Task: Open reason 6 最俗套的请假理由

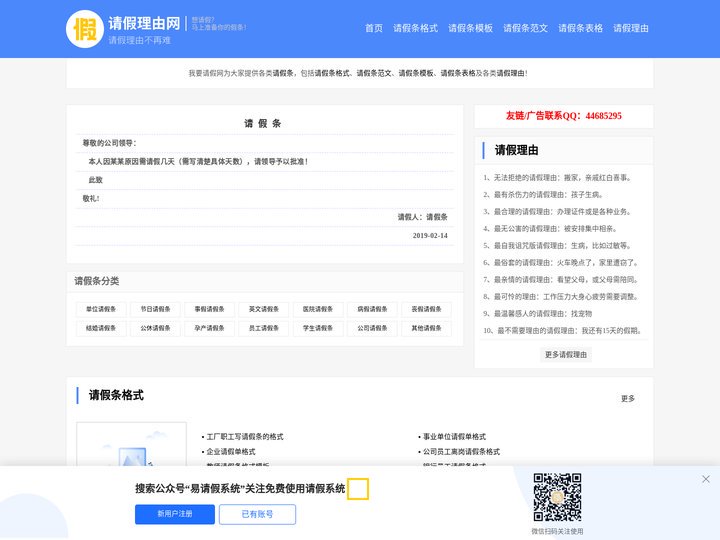Action: (561, 263)
